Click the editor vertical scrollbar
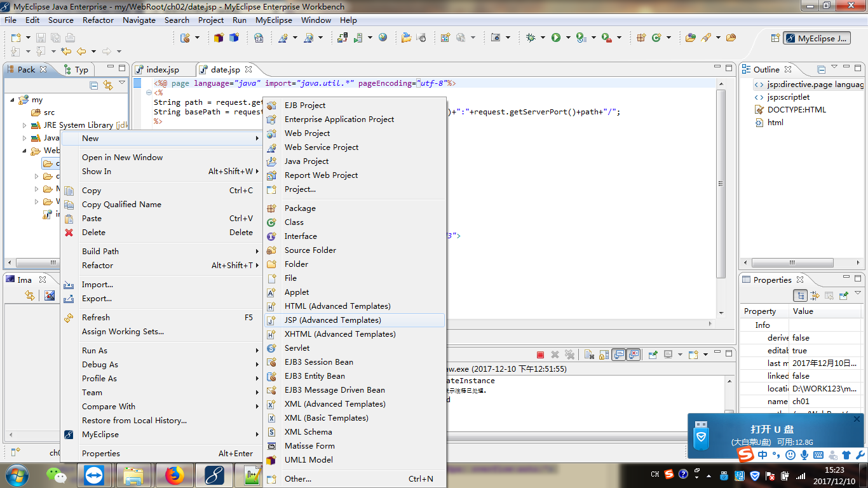868x488 pixels. [x=721, y=184]
